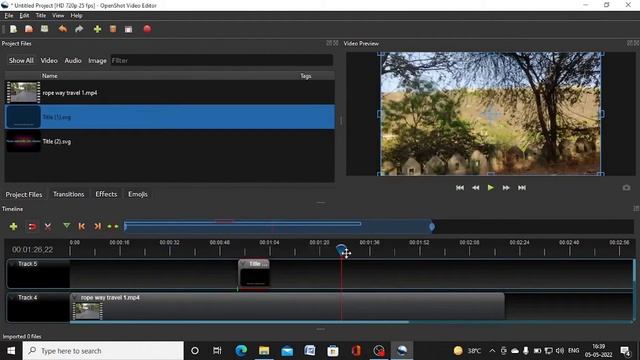The width and height of the screenshot is (640, 360).
Task: Select the Title clip on Track 5
Action: coord(254,274)
